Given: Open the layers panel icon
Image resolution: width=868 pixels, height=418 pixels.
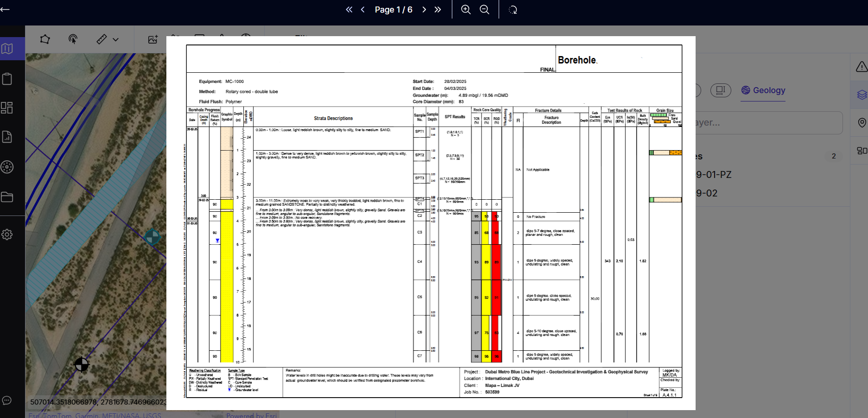Looking at the screenshot, I should pos(861,95).
